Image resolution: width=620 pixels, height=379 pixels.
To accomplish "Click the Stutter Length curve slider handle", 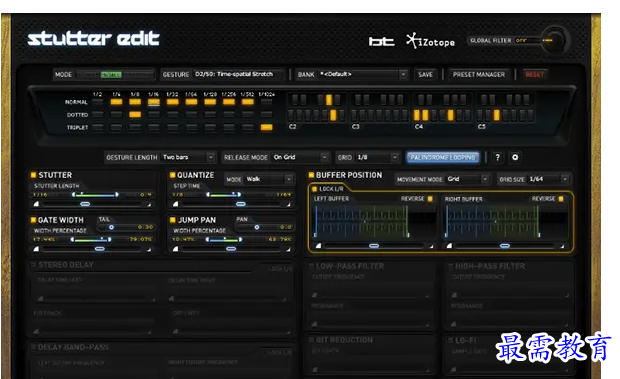I will pos(85,204).
